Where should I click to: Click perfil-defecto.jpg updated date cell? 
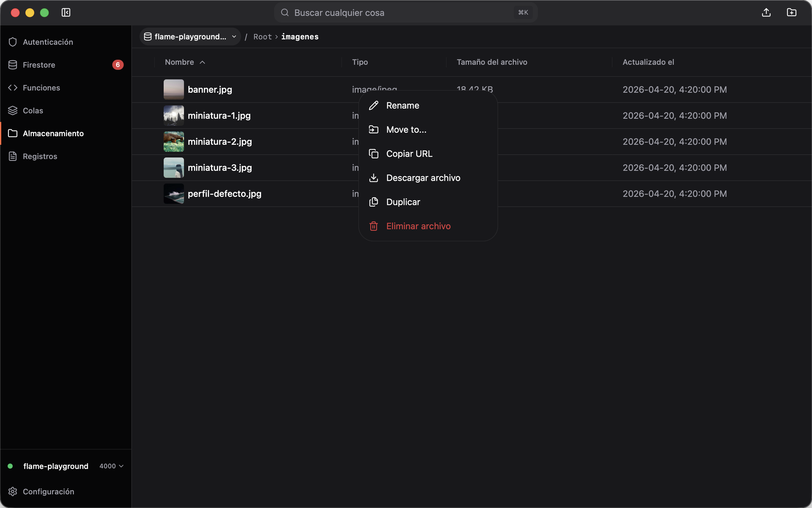[x=674, y=194]
